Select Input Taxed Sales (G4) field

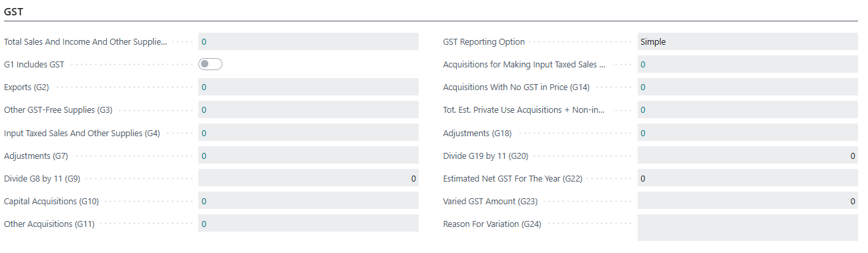pyautogui.click(x=308, y=132)
